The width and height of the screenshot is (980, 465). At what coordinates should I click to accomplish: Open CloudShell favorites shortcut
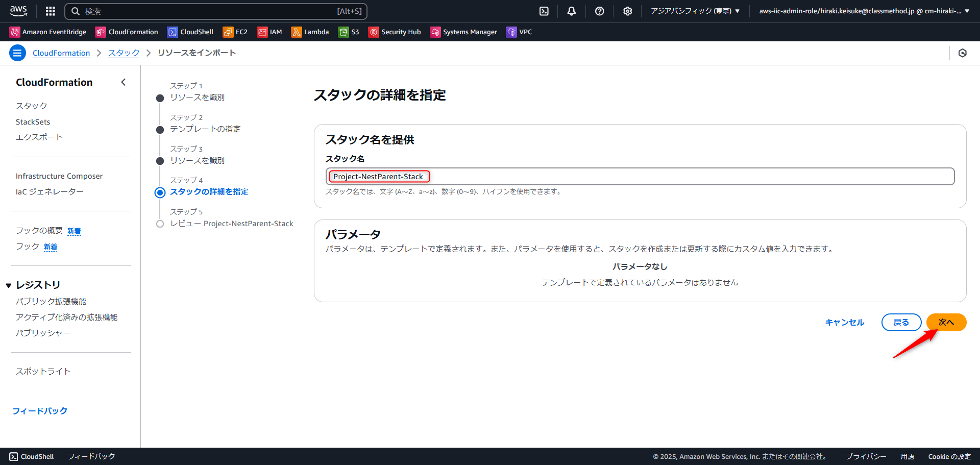[x=190, y=32]
